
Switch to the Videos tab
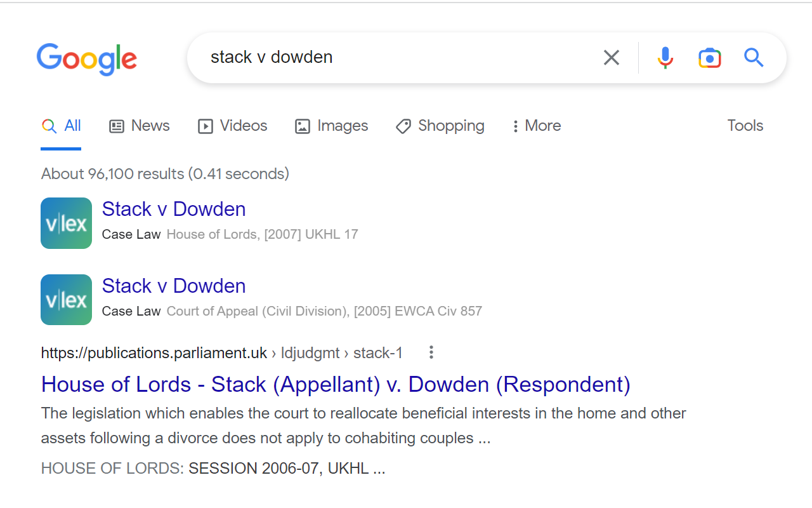(233, 126)
